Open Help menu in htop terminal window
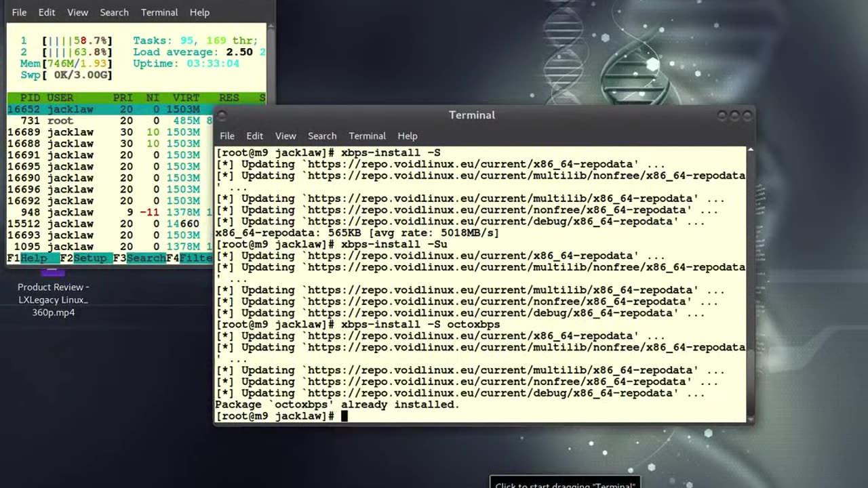 (199, 12)
